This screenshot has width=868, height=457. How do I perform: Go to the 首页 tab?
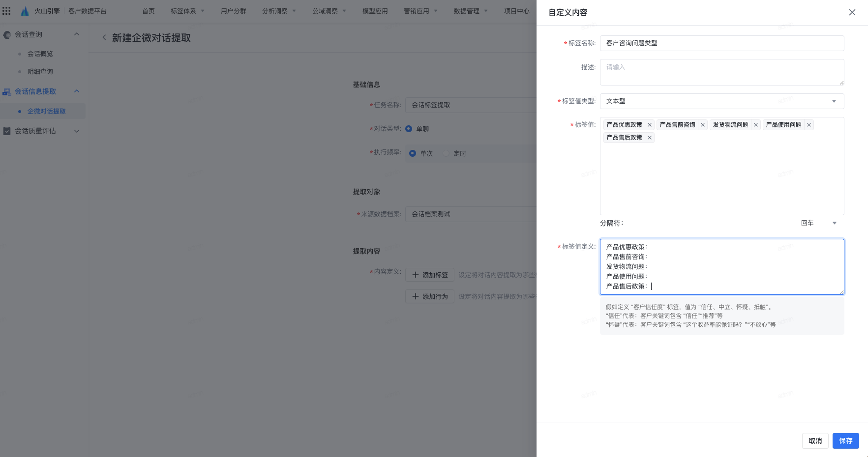coord(149,11)
